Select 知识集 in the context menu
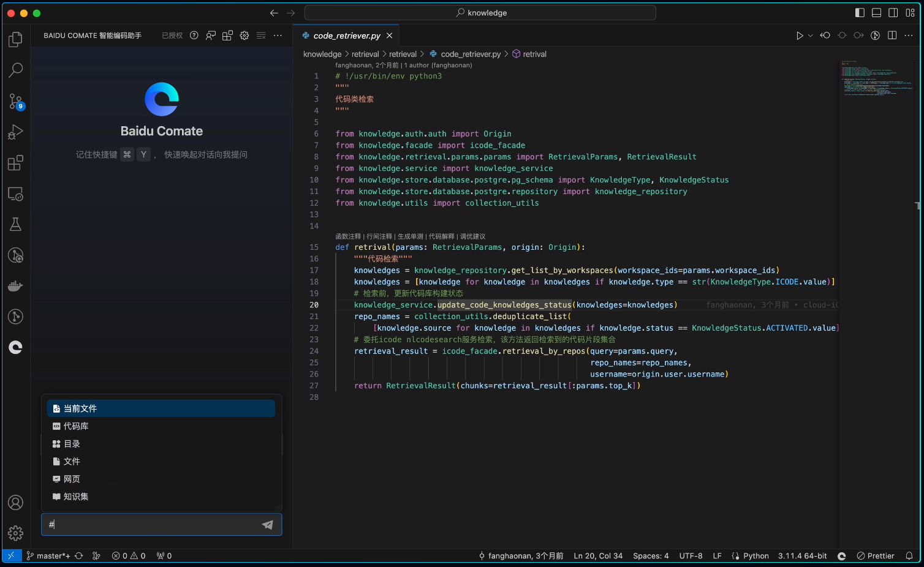The image size is (924, 567). [161, 497]
